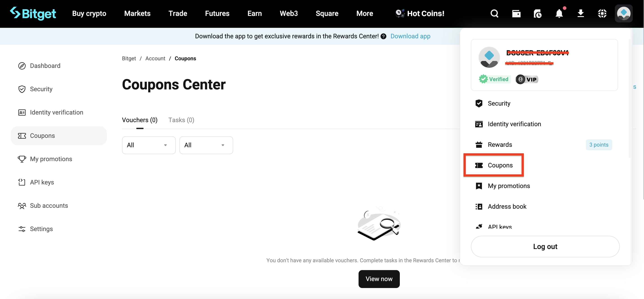Open the orders history icon in header

click(537, 13)
